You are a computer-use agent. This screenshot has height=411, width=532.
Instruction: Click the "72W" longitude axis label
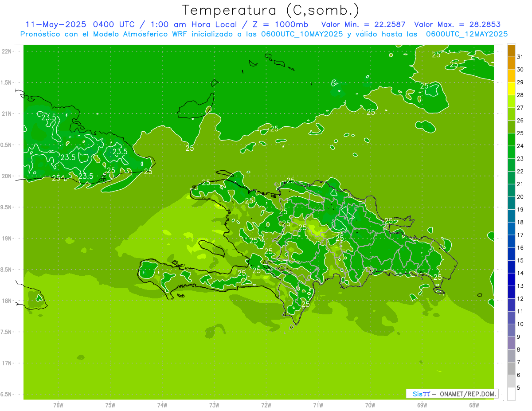coord(266,405)
